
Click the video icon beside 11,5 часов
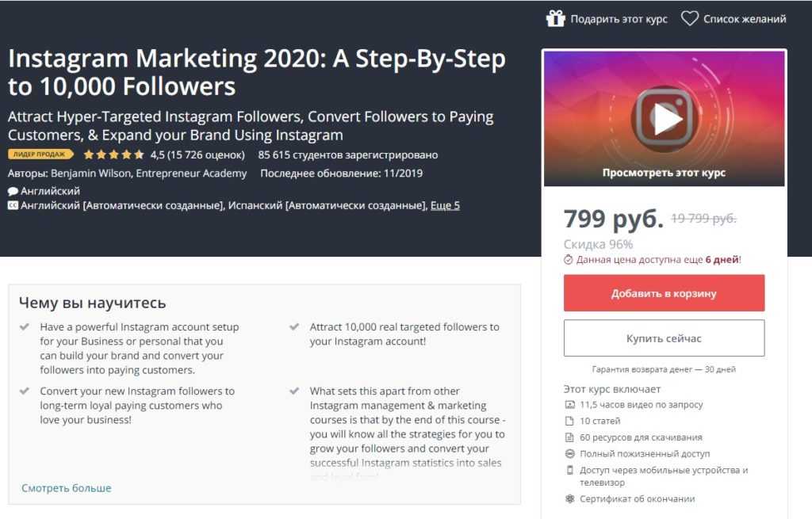[569, 405]
